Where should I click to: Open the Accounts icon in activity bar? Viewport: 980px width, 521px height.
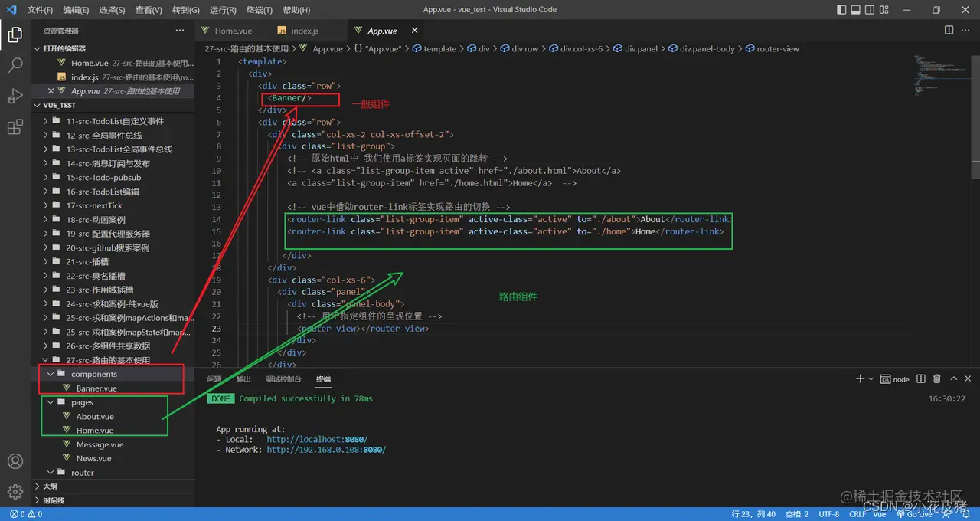coord(15,462)
